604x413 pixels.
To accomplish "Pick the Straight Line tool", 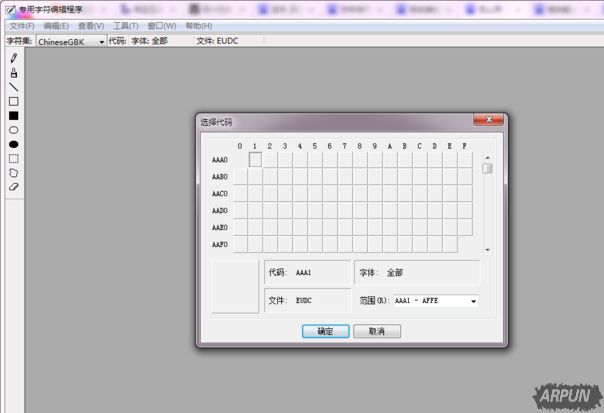I will point(14,87).
